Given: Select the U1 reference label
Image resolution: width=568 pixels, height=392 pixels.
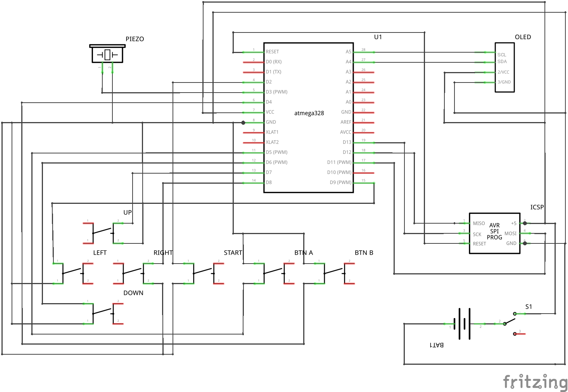Looking at the screenshot, I should (x=378, y=37).
